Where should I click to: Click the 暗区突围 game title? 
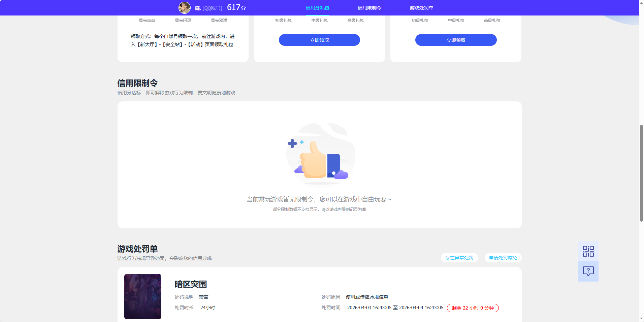[x=190, y=285]
